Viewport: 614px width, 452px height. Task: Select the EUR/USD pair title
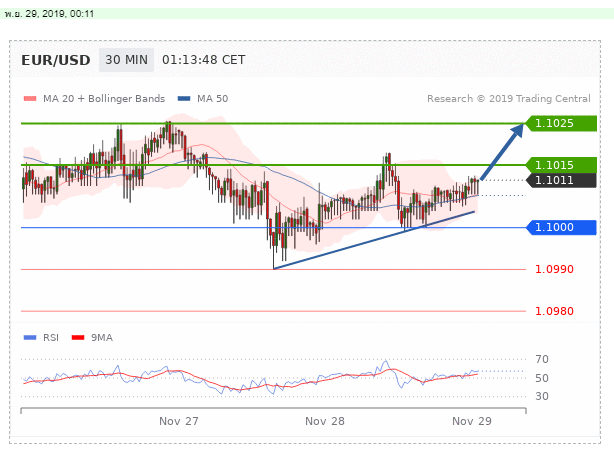tap(56, 60)
